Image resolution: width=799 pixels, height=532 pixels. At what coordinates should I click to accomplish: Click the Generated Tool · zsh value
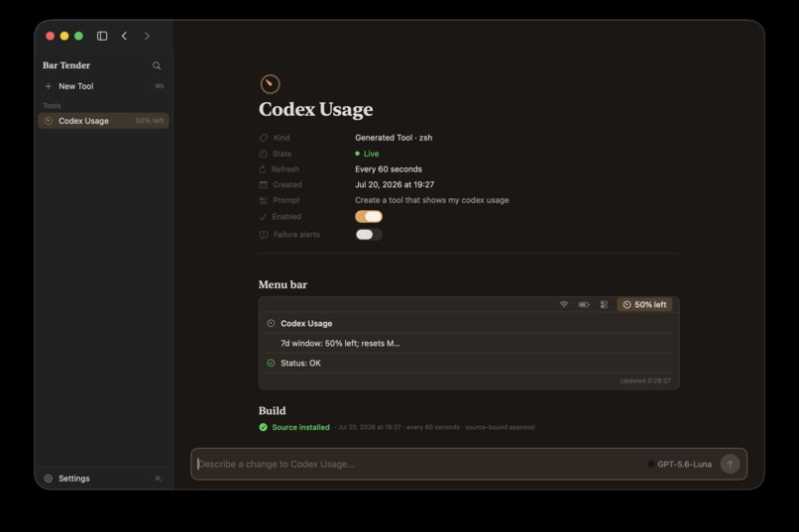(x=394, y=138)
